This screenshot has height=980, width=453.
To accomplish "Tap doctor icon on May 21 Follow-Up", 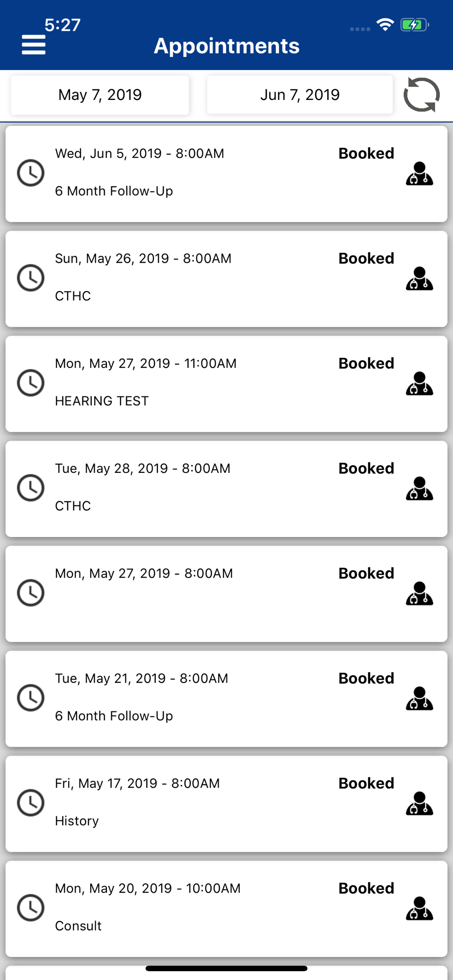I will pos(419,698).
